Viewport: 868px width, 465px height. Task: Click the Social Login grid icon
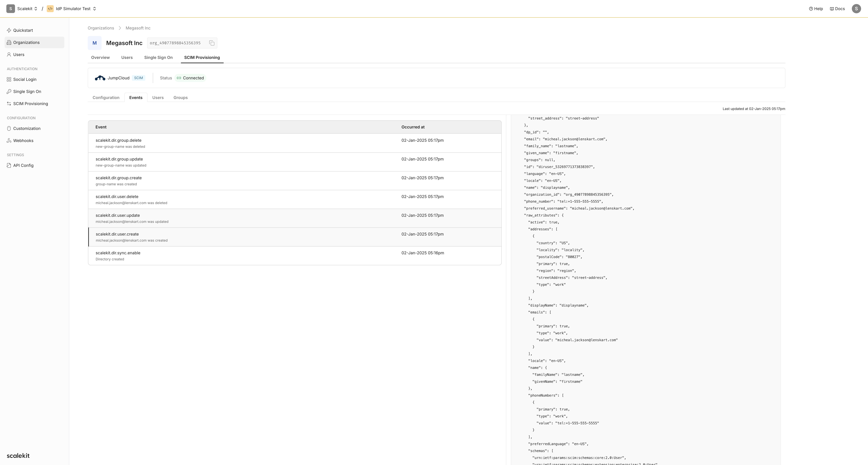9,80
